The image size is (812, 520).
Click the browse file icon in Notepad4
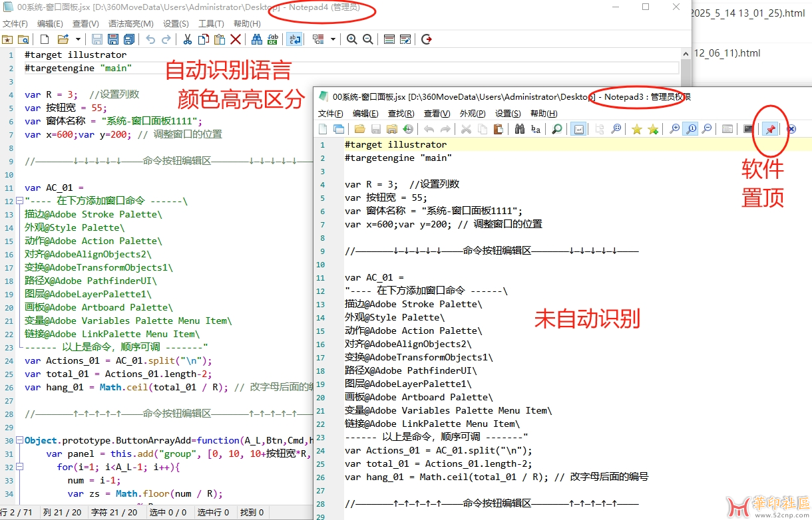(24, 39)
